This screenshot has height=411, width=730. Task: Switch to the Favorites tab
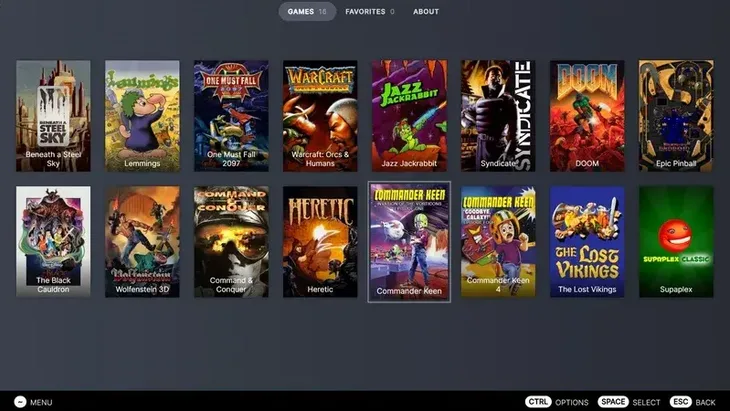(370, 12)
